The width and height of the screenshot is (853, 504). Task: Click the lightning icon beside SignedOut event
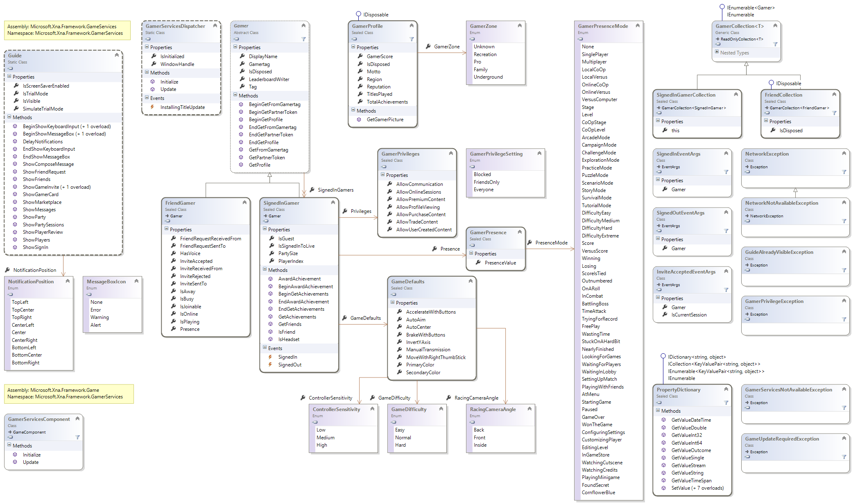click(x=270, y=365)
